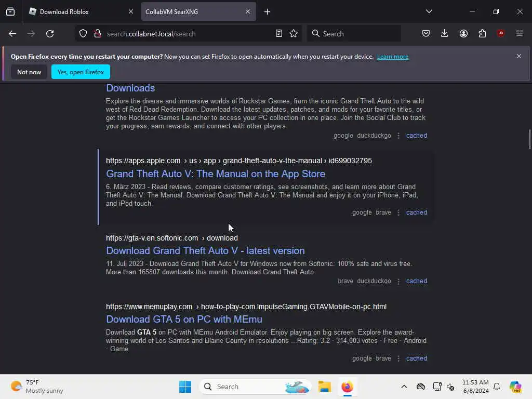Image resolution: width=532 pixels, height=399 pixels.
Task: Go forward one page
Action: [31, 34]
